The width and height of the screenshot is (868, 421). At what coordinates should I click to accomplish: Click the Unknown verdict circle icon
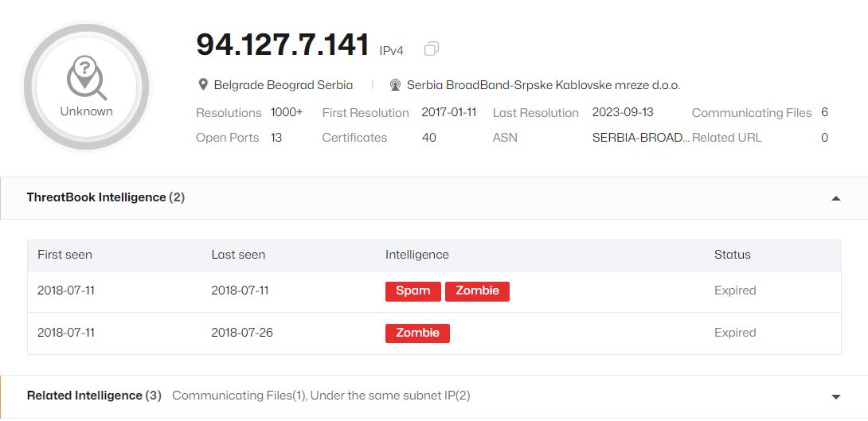(x=86, y=87)
